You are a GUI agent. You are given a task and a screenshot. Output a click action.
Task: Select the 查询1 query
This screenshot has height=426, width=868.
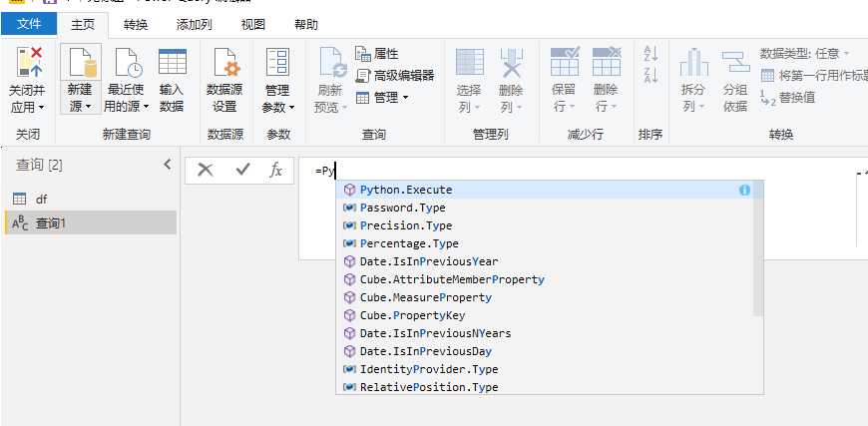coord(90,223)
